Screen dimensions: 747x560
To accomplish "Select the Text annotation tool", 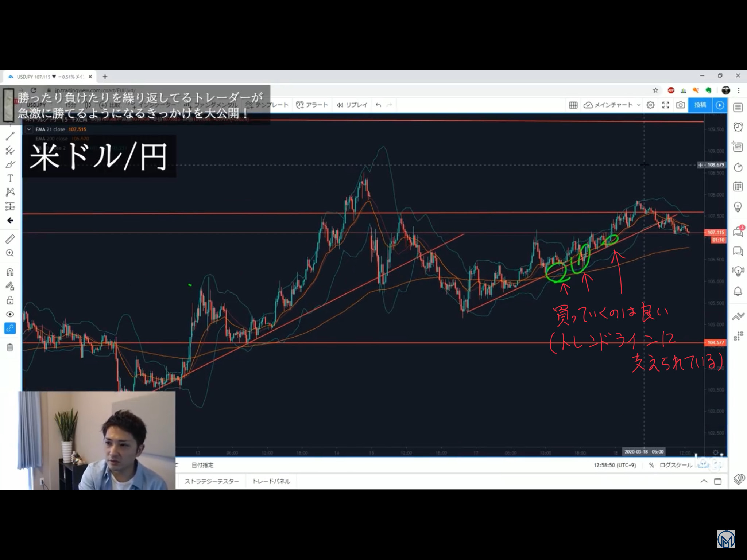I will 10,178.
